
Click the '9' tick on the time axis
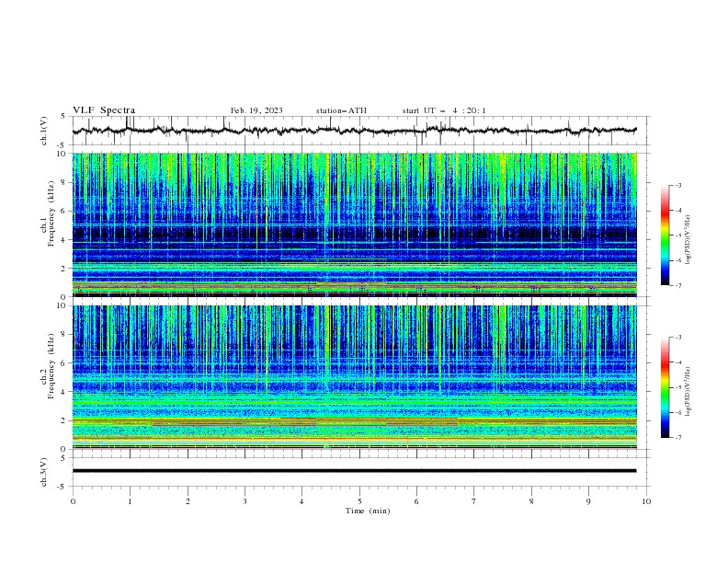coord(588,501)
